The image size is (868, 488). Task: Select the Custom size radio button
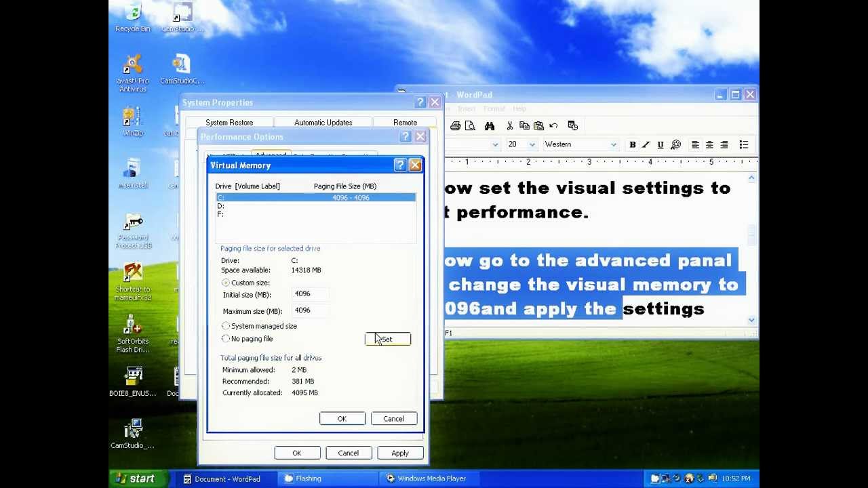coord(226,283)
